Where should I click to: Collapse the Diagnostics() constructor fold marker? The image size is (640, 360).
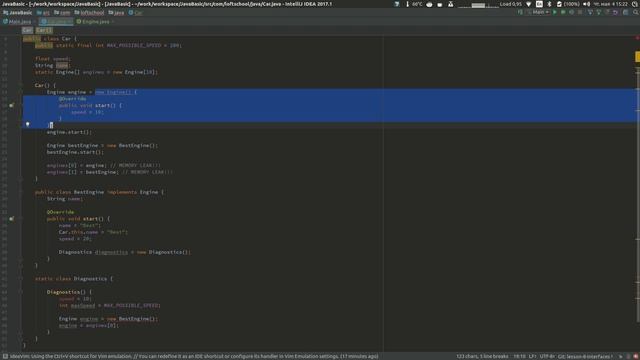click(20, 292)
